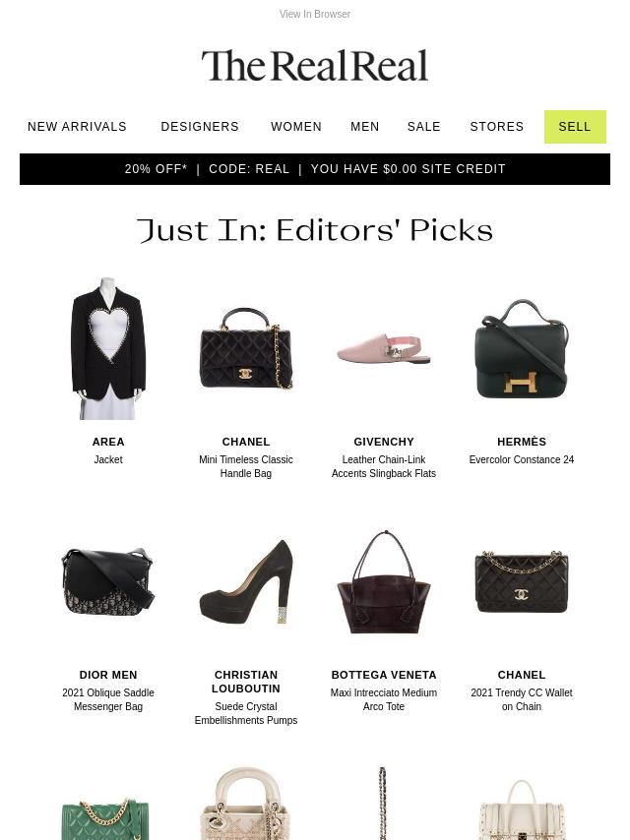This screenshot has height=840, width=630.
Task: Click the View In Browser link
Action: [315, 14]
